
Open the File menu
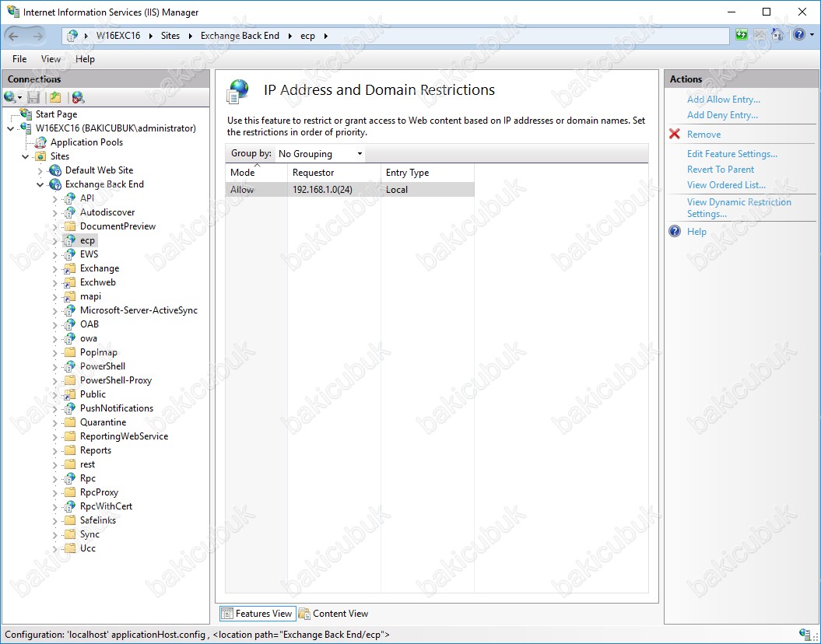(19, 59)
